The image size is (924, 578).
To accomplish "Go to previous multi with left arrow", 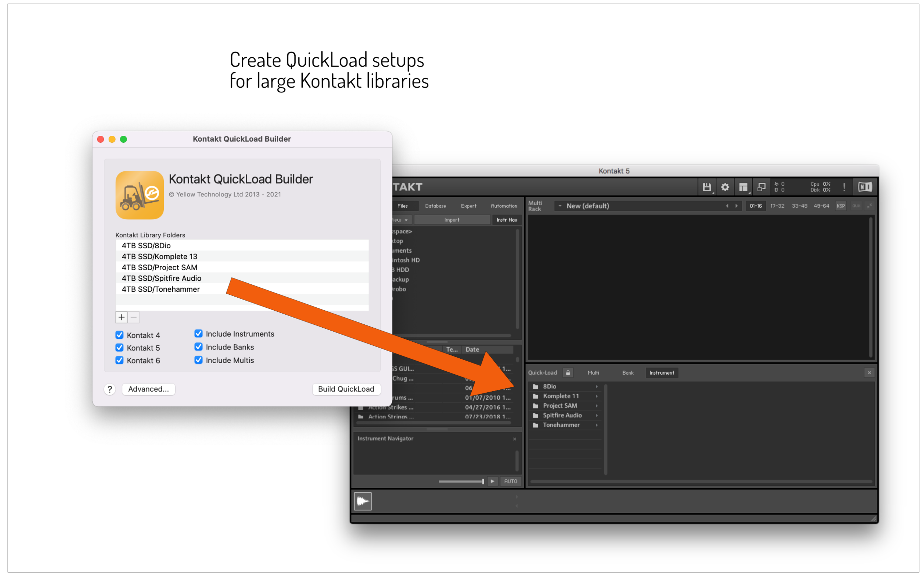I will click(x=727, y=206).
